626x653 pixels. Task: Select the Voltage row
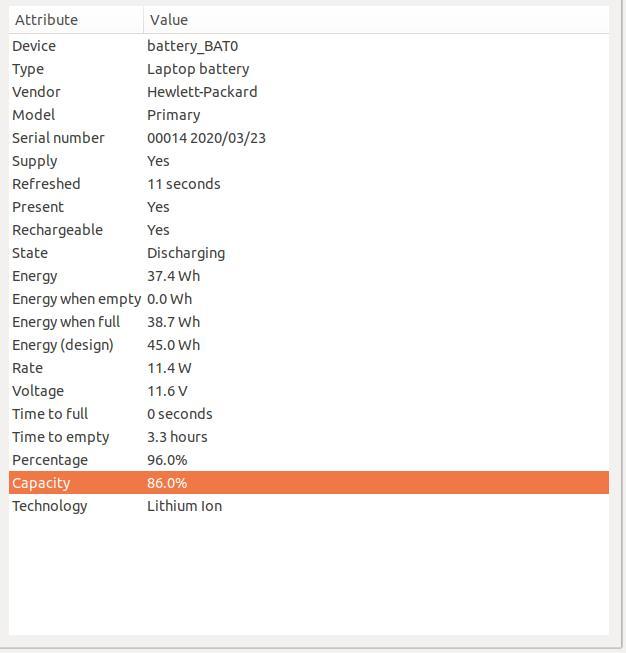point(309,391)
